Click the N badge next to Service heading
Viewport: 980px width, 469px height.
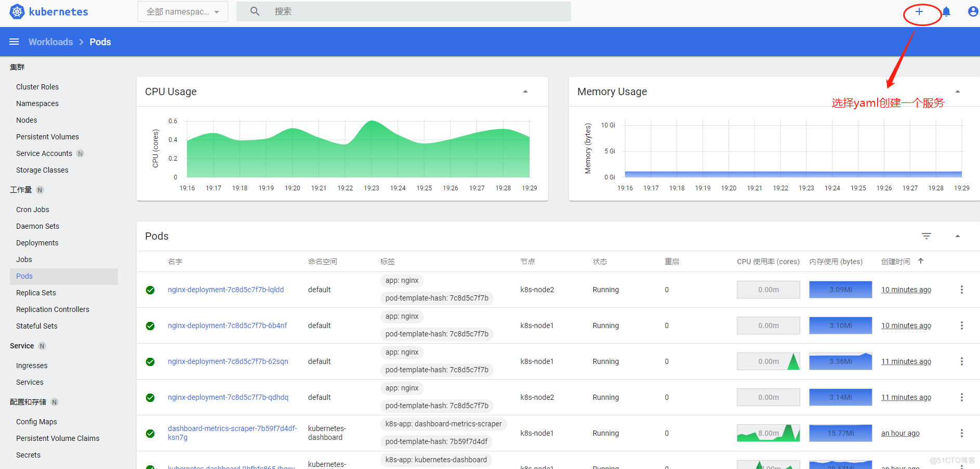tap(42, 346)
